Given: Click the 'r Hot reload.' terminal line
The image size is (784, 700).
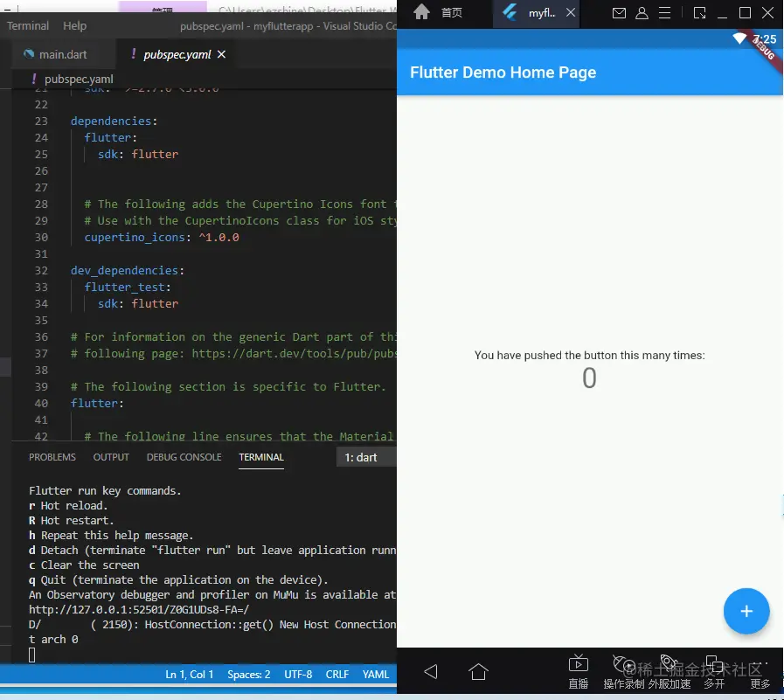Looking at the screenshot, I should tap(68, 505).
